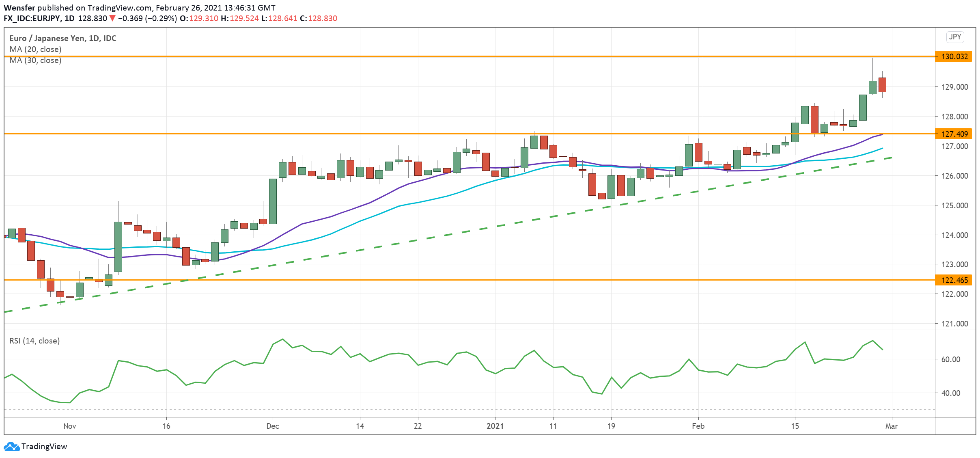
Task: Click the 122.465 orange price label
Action: 954,280
